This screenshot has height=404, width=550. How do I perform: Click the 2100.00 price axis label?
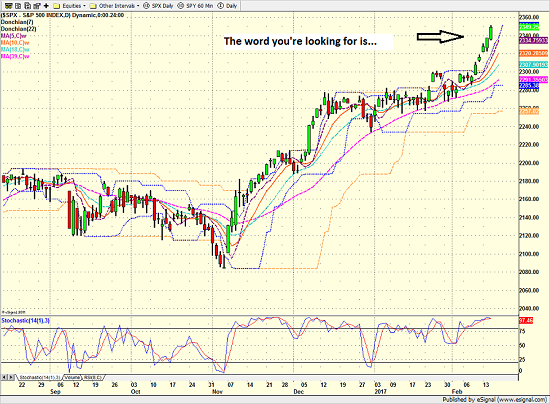pos(529,254)
